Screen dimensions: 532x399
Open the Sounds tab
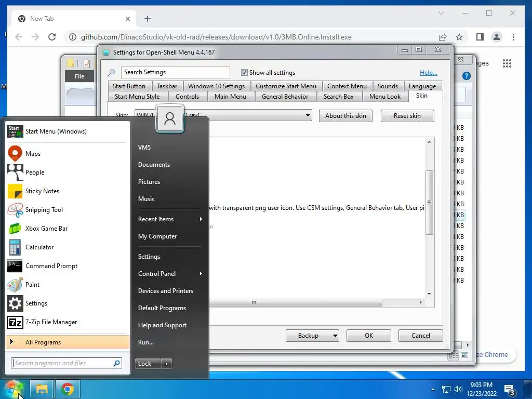[388, 86]
